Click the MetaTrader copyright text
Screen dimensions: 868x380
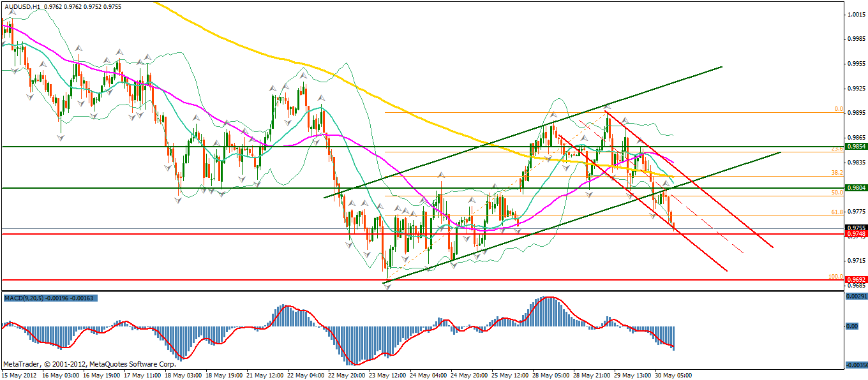pos(89,364)
